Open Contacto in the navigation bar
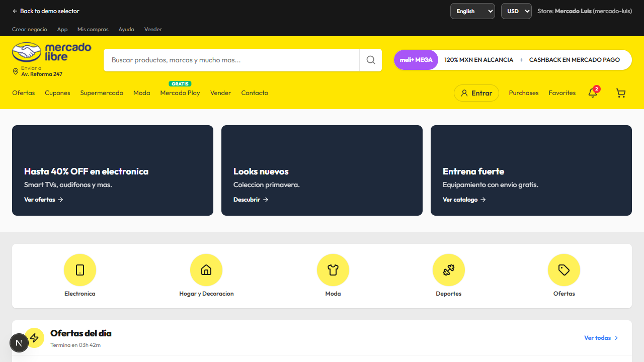The width and height of the screenshot is (644, 362). click(x=255, y=93)
